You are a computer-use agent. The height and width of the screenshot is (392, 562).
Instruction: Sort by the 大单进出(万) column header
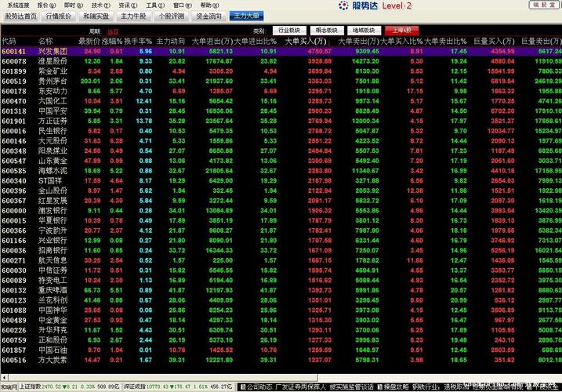tap(212, 42)
